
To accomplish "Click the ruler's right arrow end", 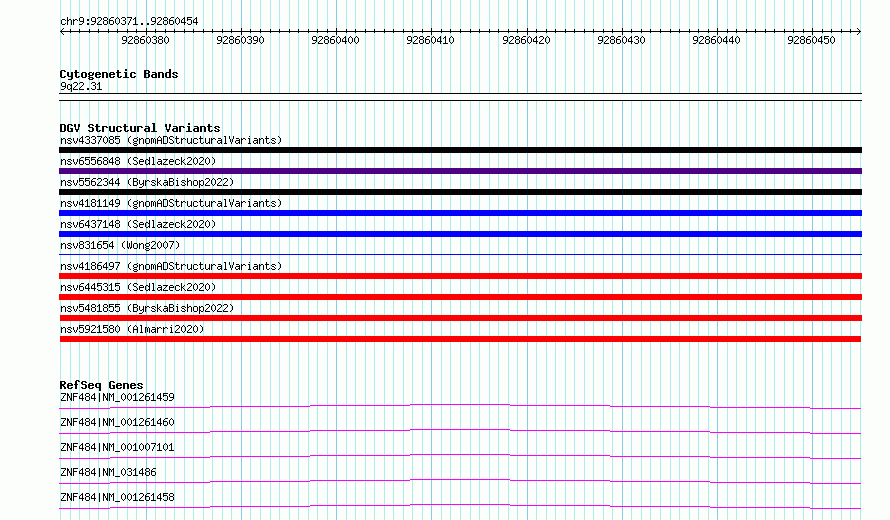I will pyautogui.click(x=859, y=31).
